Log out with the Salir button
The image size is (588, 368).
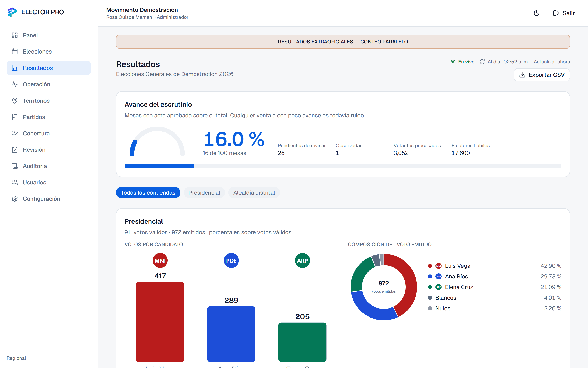[x=564, y=13]
